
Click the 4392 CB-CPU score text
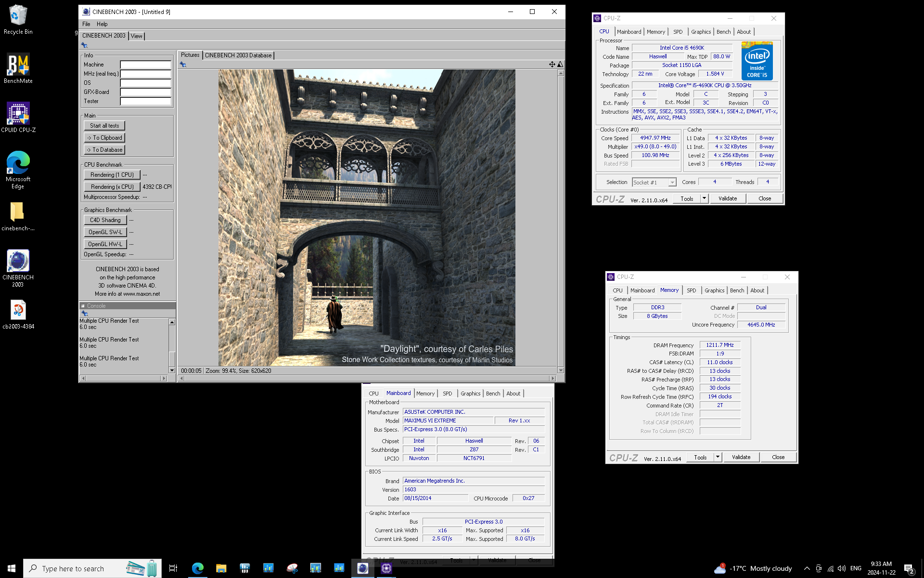(157, 187)
